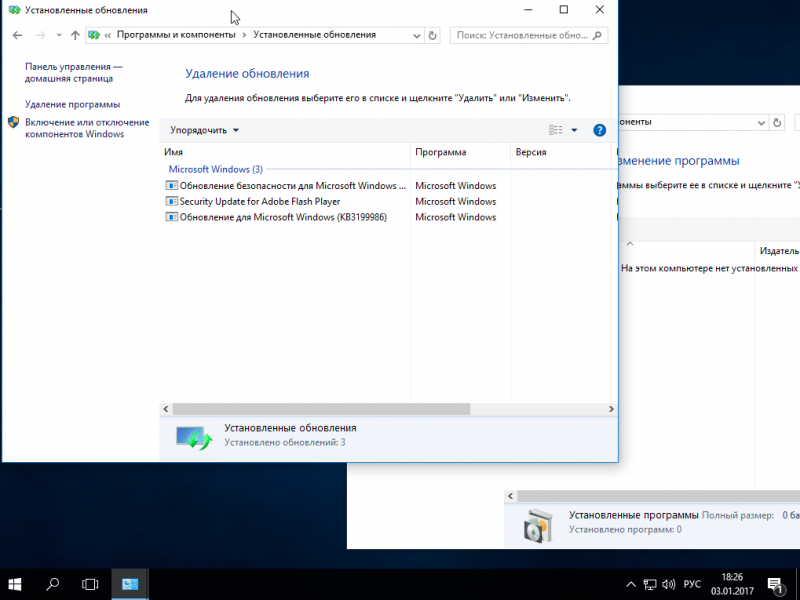Switch input language via «РУС» indicator
Viewport: 800px width, 600px height.
pos(692,585)
